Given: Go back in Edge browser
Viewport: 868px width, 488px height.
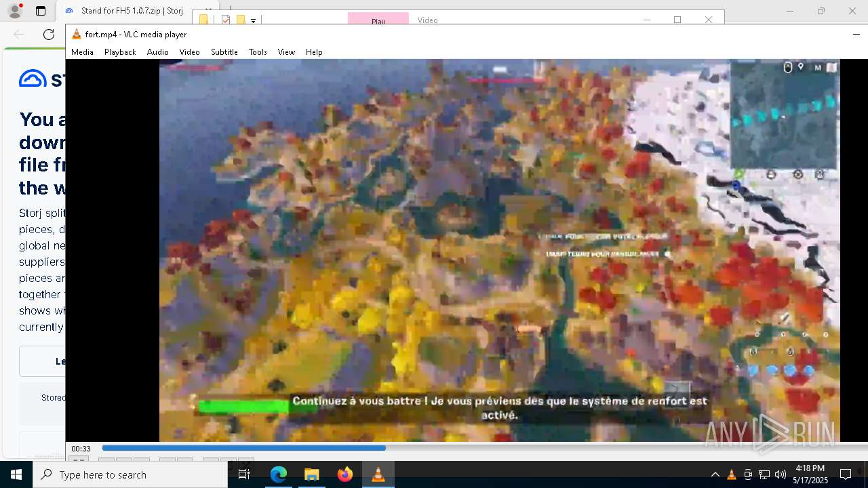Looking at the screenshot, I should (x=19, y=35).
